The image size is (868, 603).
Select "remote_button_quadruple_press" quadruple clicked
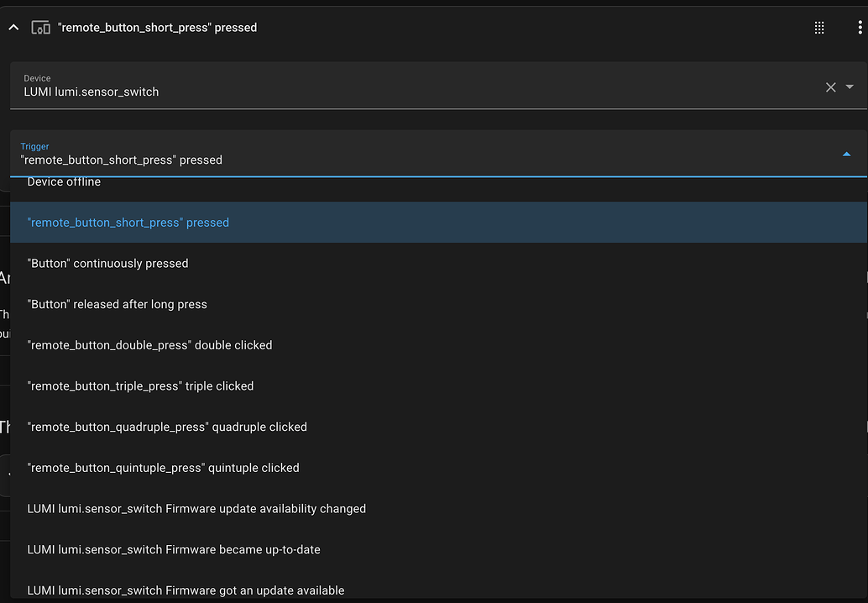[168, 427]
